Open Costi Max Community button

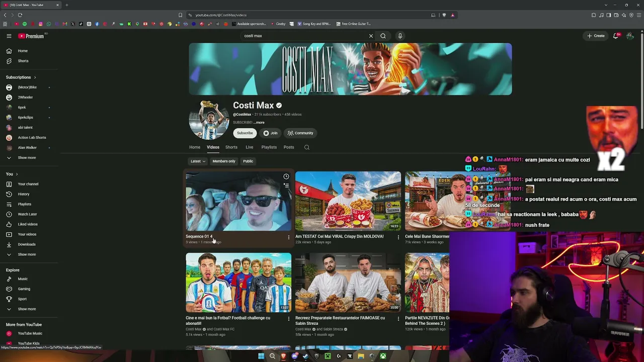coord(300,133)
